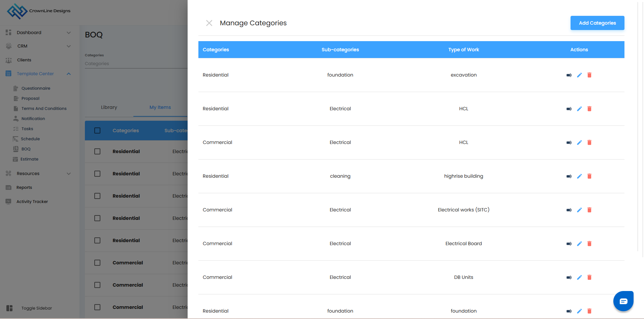Tick the first Residential row checkbox
This screenshot has width=644, height=319.
[x=97, y=151]
